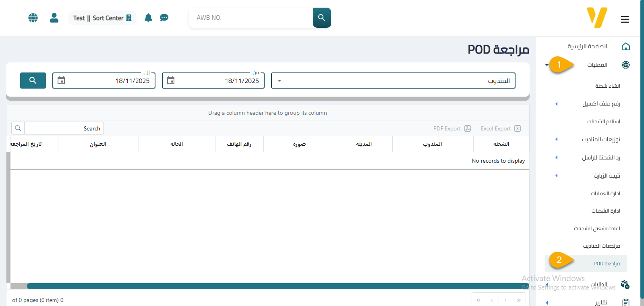Open the calendar icon in إلى date field

point(61,81)
